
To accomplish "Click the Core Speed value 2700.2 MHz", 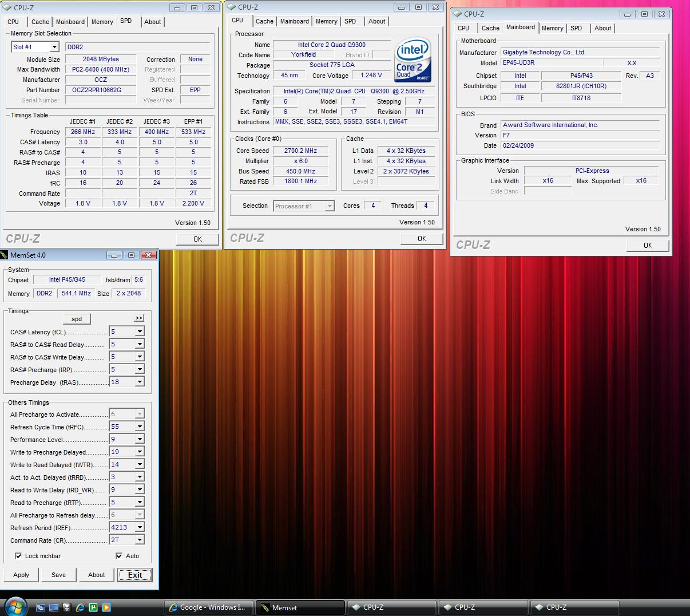I will 300,151.
